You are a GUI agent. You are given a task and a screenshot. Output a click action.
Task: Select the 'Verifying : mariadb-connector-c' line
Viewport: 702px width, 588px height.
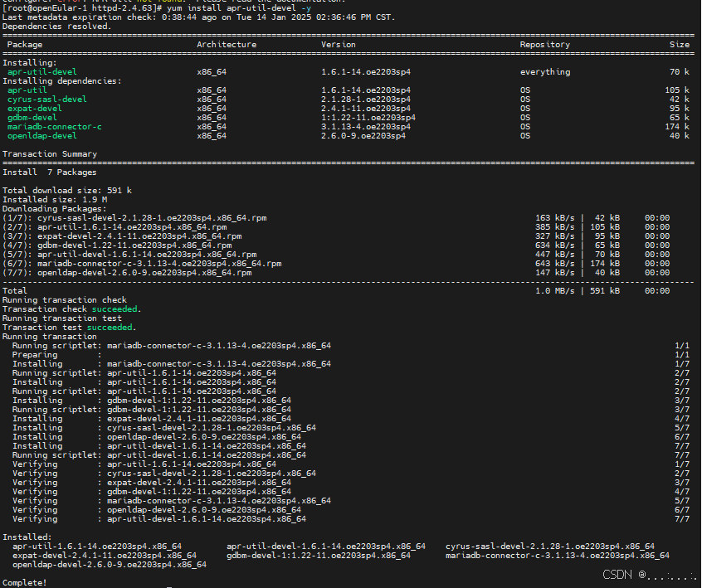coord(350,501)
